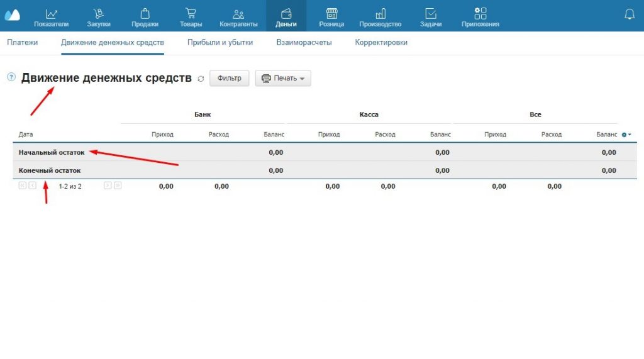Viewport: 644px width, 359px height.
Task: Open the Производство section
Action: (380, 18)
